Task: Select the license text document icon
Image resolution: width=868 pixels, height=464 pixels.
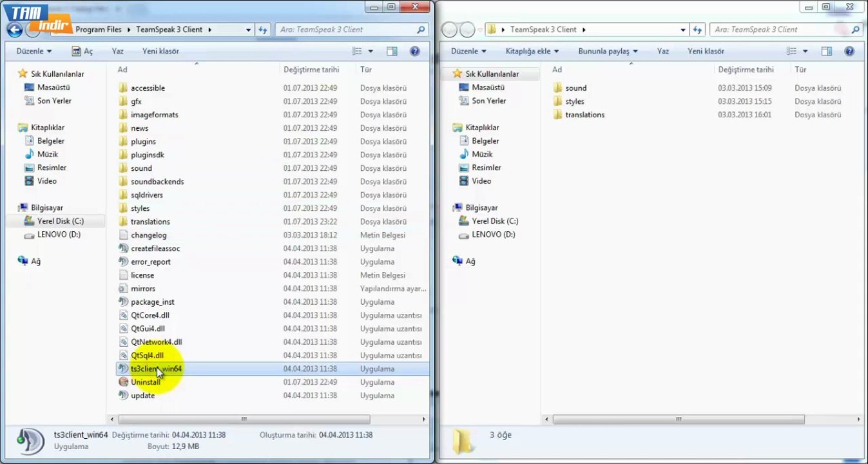Action: (x=124, y=275)
